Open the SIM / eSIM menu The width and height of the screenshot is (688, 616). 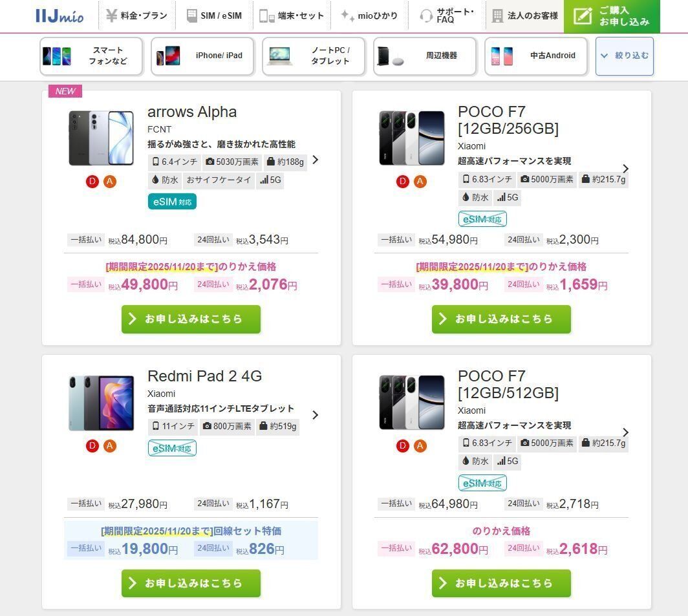click(x=214, y=16)
